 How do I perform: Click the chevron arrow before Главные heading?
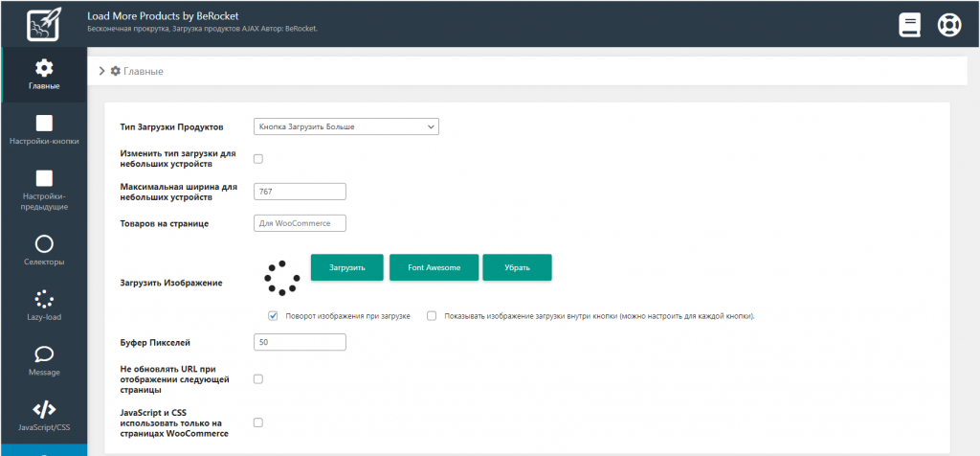[x=101, y=71]
